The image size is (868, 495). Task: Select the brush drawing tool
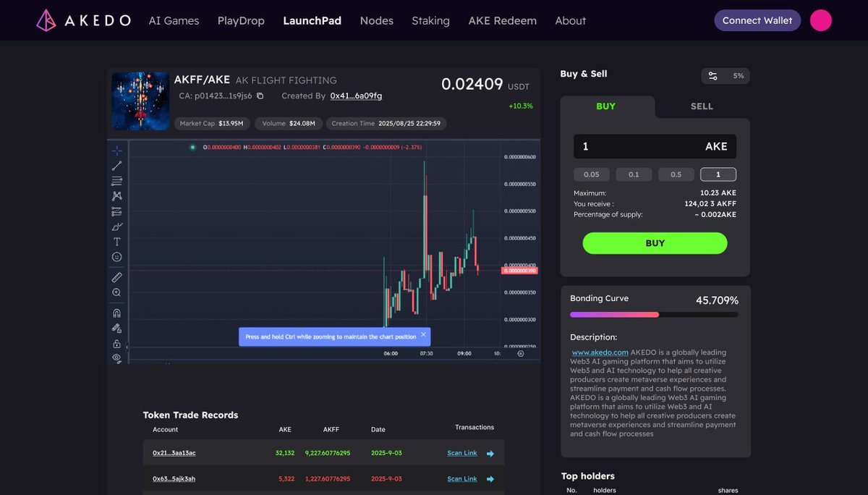pyautogui.click(x=116, y=227)
